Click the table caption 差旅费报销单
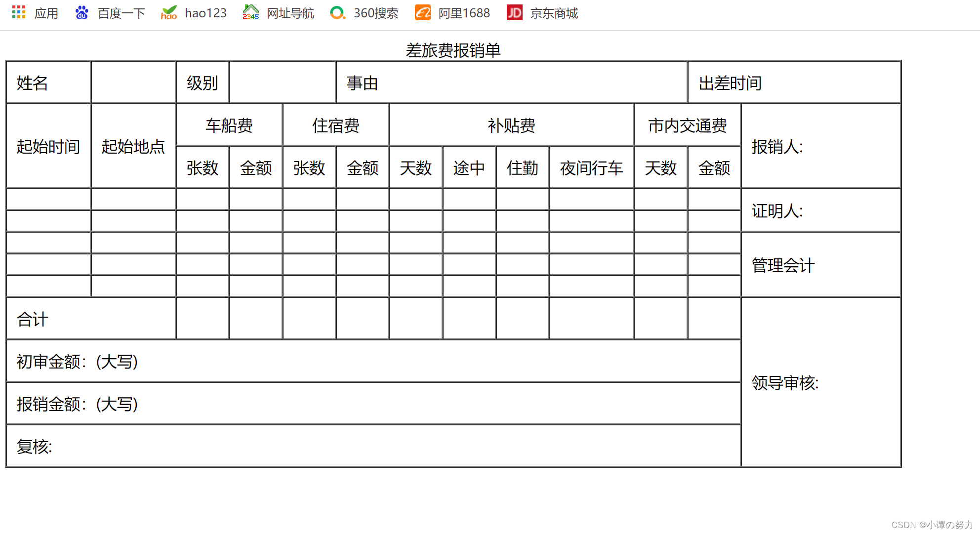Screen dimensions: 980x534 click(x=453, y=50)
